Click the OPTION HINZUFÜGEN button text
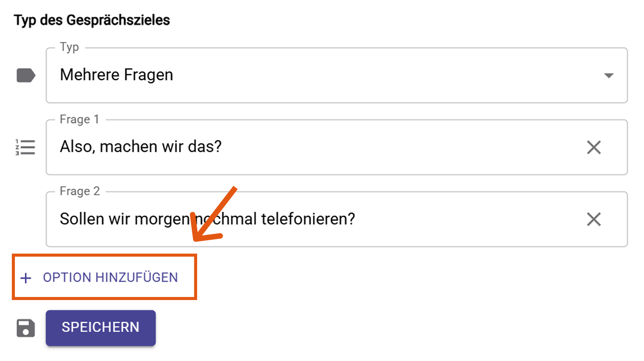The image size is (644, 361). pos(110,278)
